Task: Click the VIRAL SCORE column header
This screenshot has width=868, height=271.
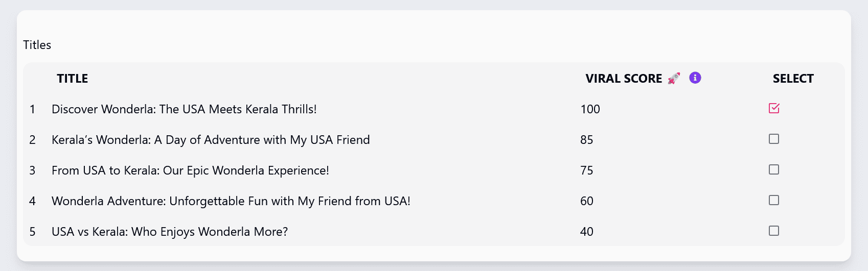Action: coord(624,79)
